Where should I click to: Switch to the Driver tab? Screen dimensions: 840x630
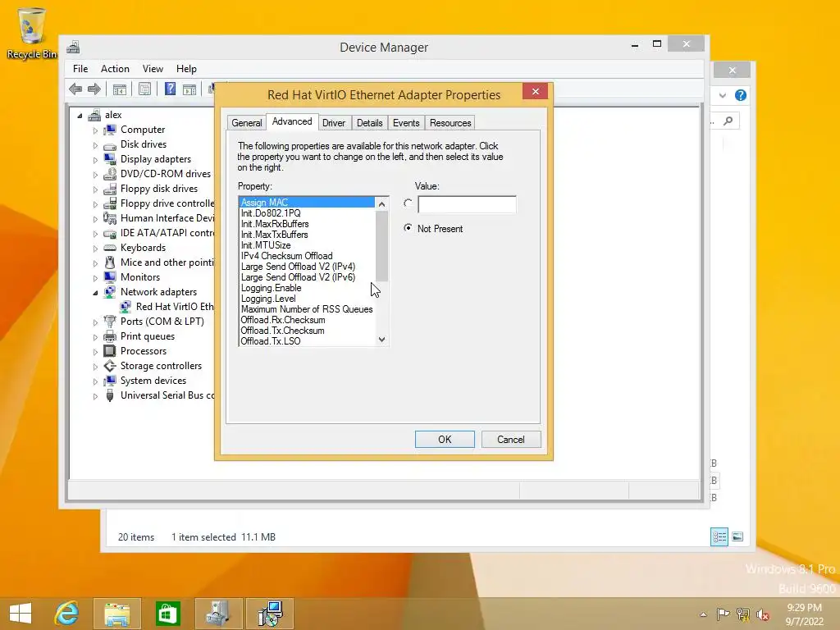tap(334, 123)
